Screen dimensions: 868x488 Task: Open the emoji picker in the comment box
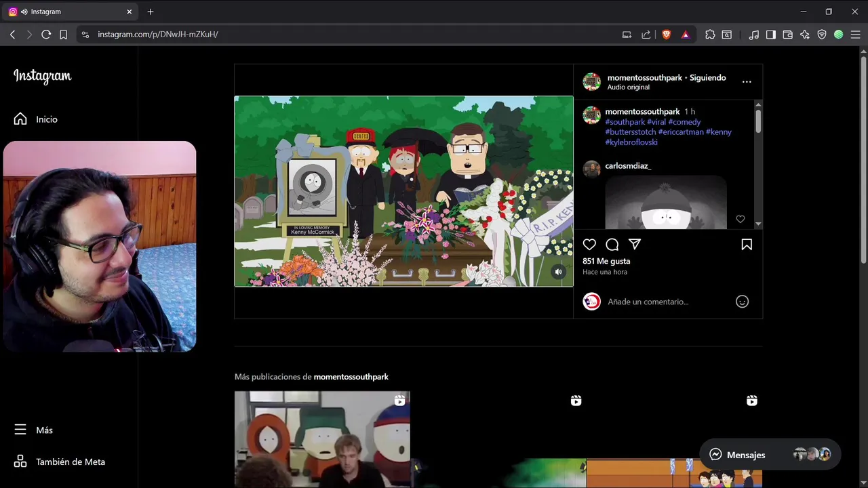[743, 302]
